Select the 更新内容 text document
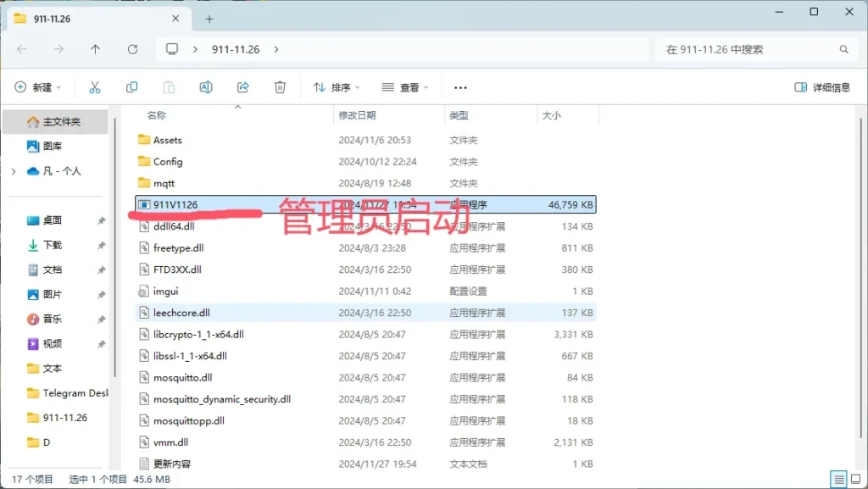 (365, 464)
